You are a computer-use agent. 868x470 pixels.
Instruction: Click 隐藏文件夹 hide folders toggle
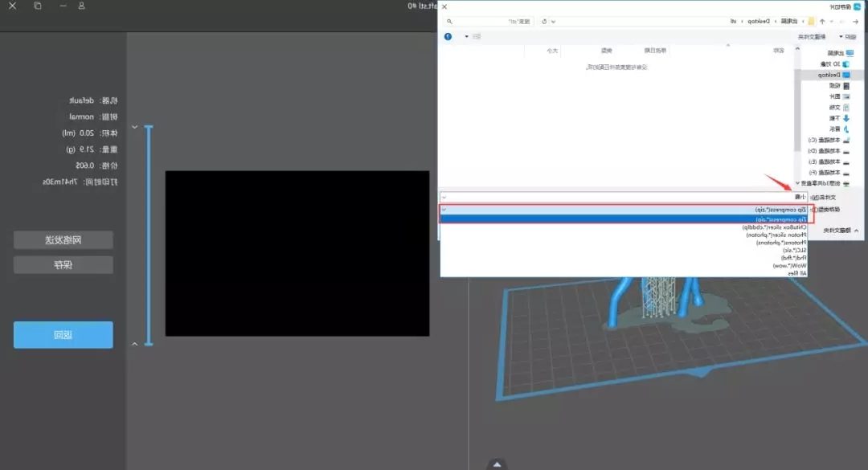point(841,231)
